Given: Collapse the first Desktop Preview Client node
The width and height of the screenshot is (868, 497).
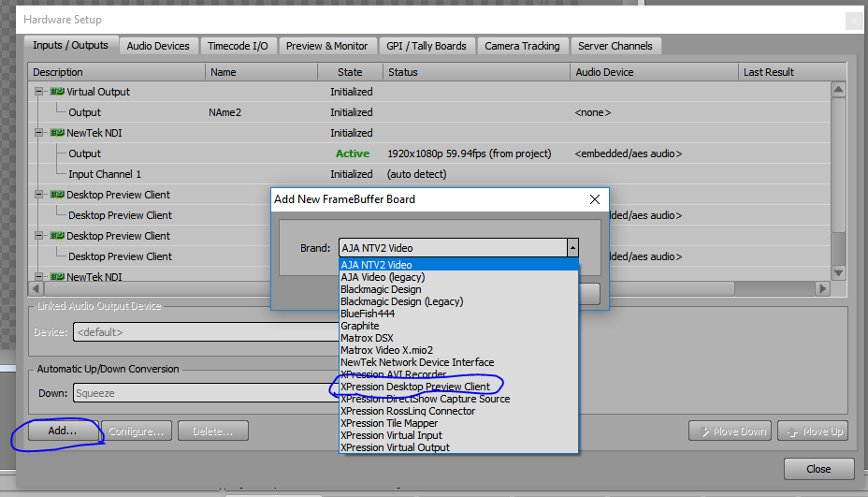Looking at the screenshot, I should (x=38, y=195).
